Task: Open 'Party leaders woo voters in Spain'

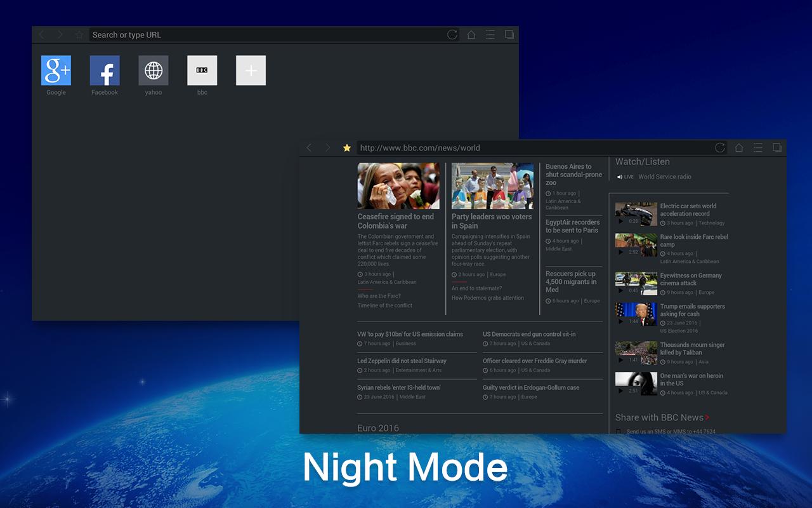Action: [x=492, y=221]
